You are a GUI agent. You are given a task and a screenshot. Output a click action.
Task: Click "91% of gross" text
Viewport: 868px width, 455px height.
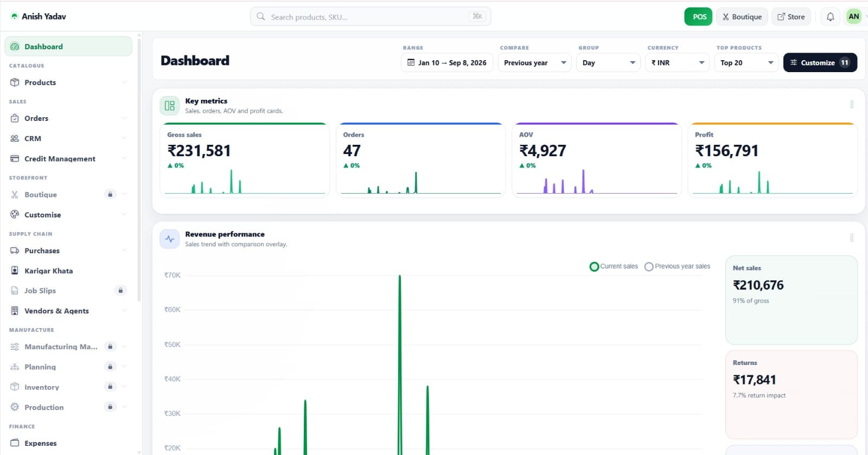point(751,301)
